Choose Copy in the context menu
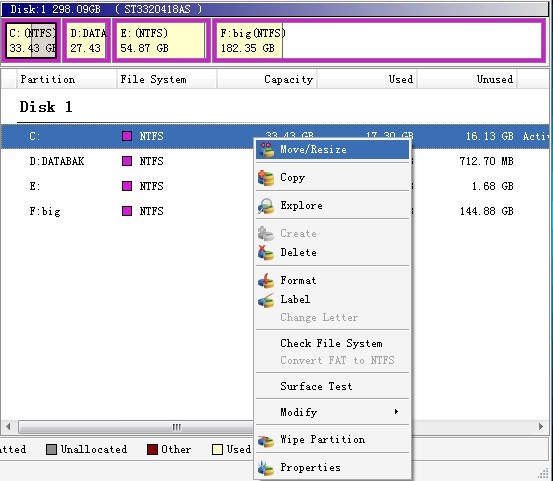 [x=333, y=178]
